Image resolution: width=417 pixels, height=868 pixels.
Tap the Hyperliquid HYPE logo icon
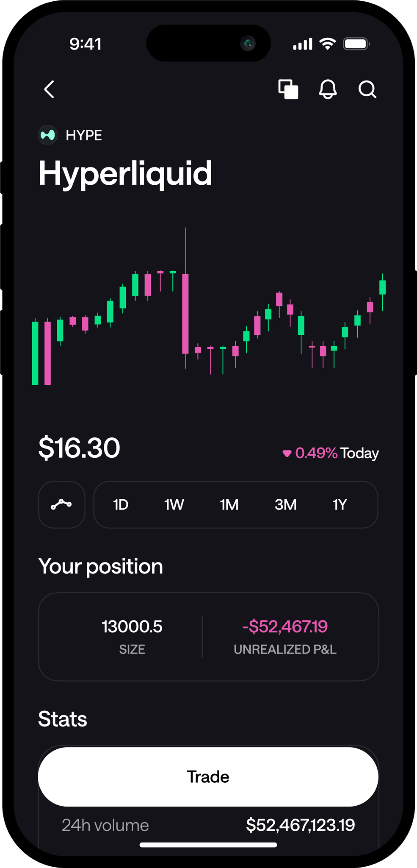click(48, 135)
